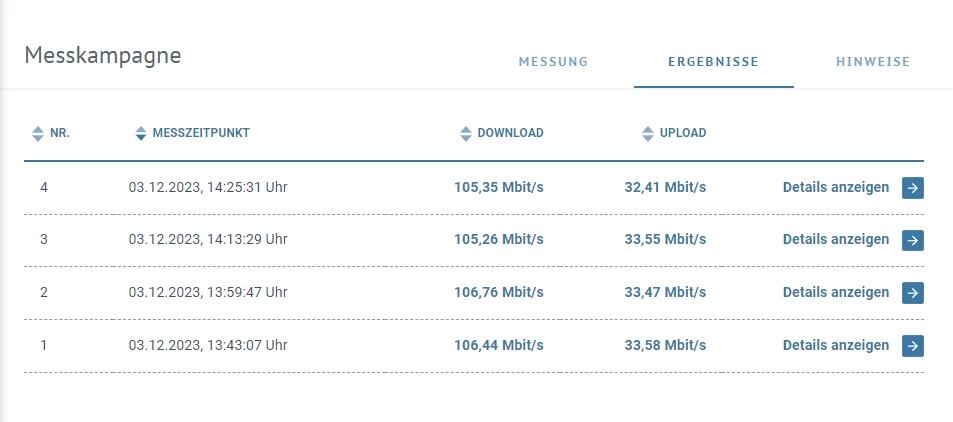Sort by Nr. column sort icon

tap(38, 133)
